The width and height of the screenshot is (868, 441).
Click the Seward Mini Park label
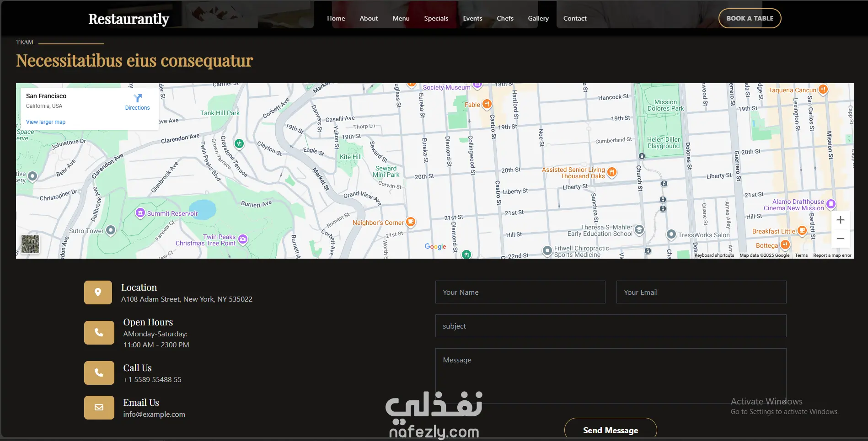386,171
